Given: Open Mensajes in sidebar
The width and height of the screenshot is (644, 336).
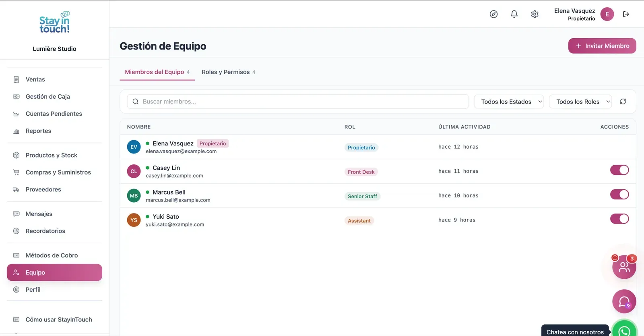Looking at the screenshot, I should (54, 214).
